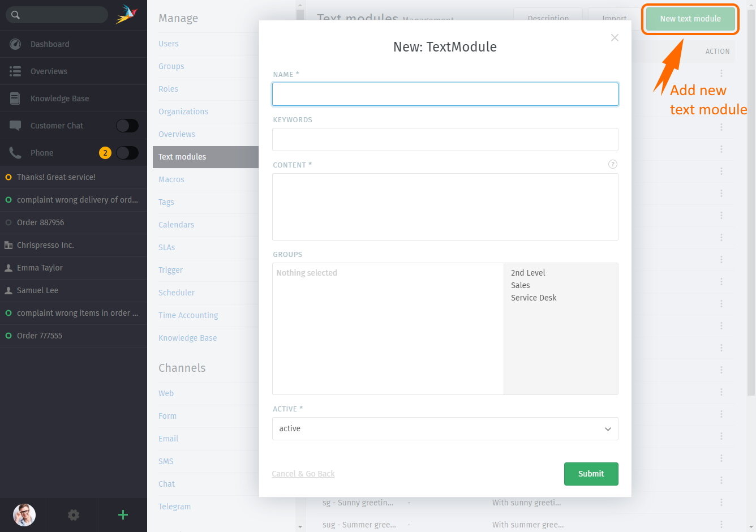Open the user avatar menu
This screenshot has width=756, height=532.
(x=23, y=515)
